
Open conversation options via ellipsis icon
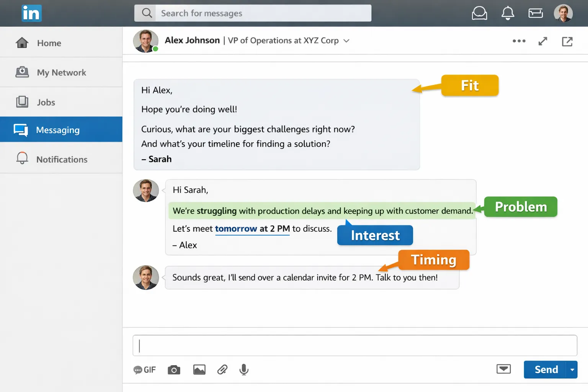tap(519, 41)
